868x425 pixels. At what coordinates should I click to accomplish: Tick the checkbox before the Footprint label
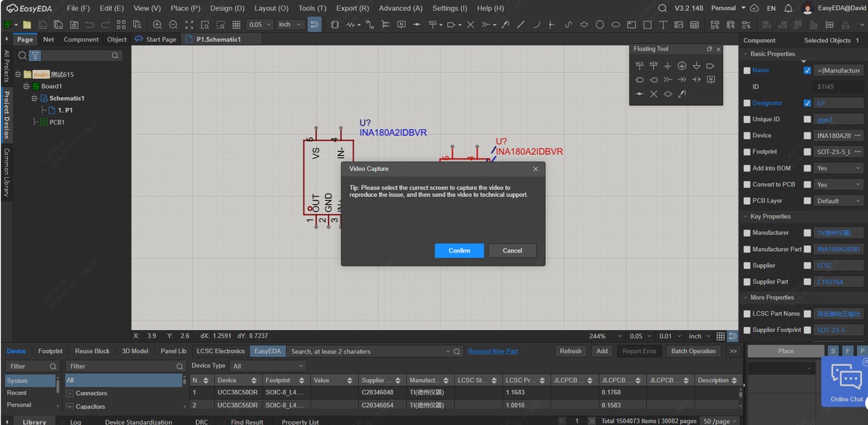coord(747,152)
